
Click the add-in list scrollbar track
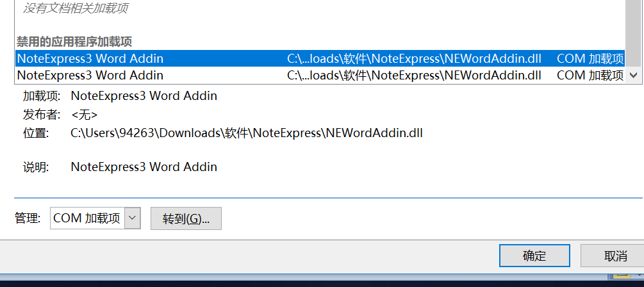coord(633,33)
